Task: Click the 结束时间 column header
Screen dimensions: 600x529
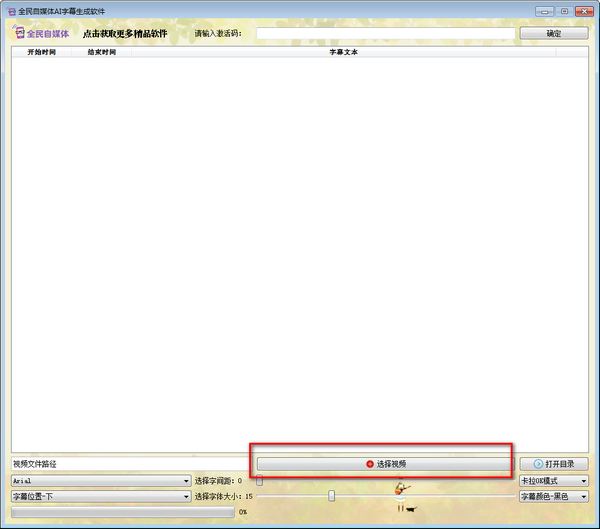Action: coord(101,52)
